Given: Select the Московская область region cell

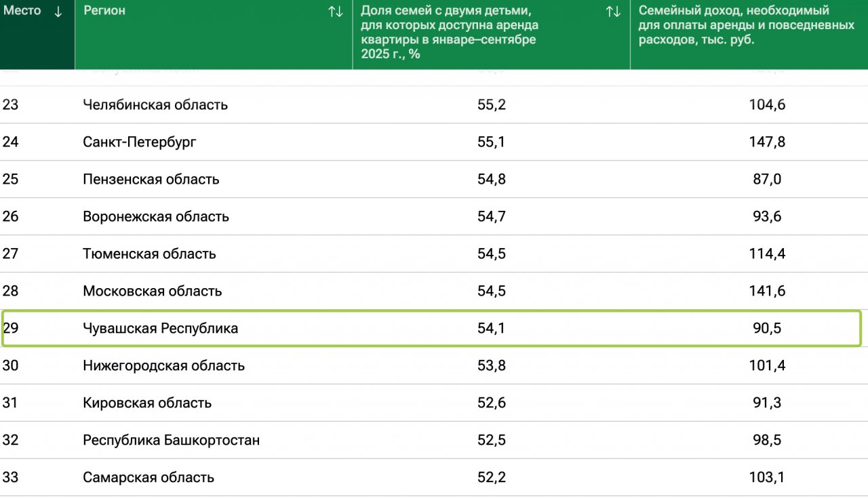Looking at the screenshot, I should point(153,292).
